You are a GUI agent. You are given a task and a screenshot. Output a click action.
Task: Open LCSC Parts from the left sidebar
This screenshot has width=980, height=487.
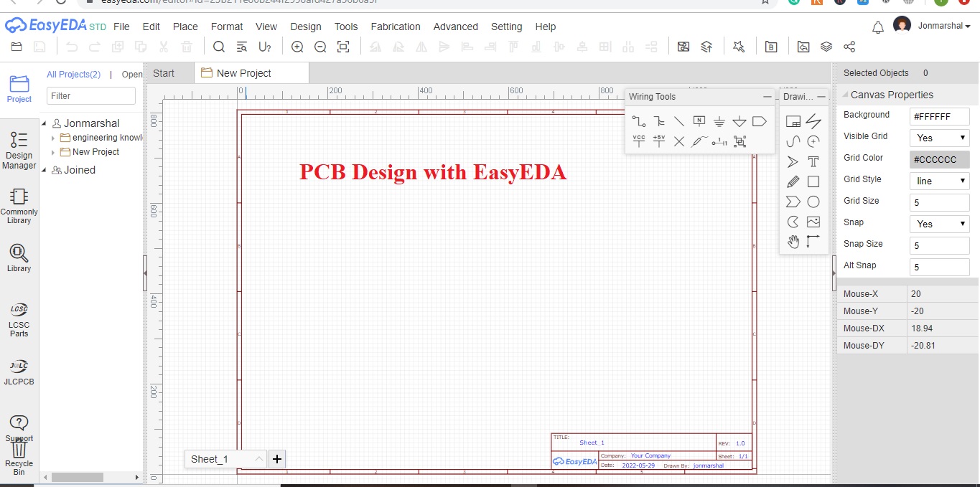point(19,318)
